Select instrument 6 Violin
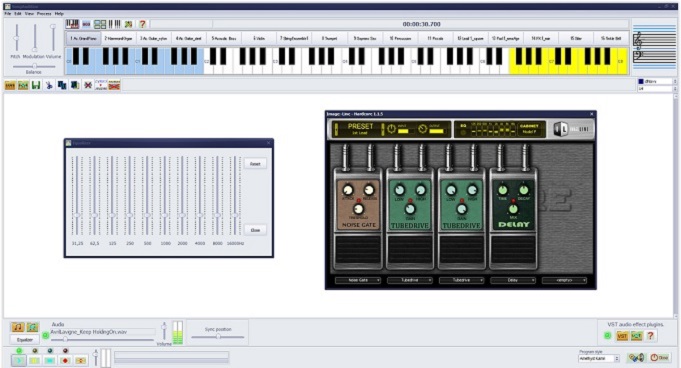This screenshot has width=681, height=368. tap(259, 39)
